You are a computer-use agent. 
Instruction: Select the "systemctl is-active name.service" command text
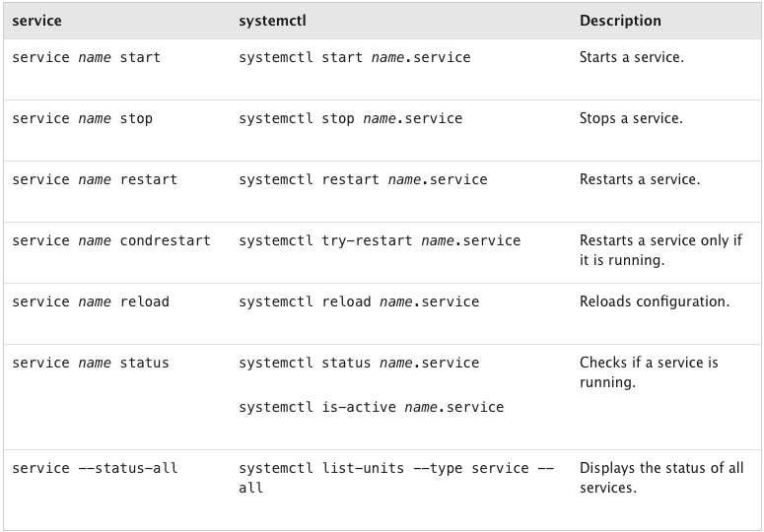371,407
